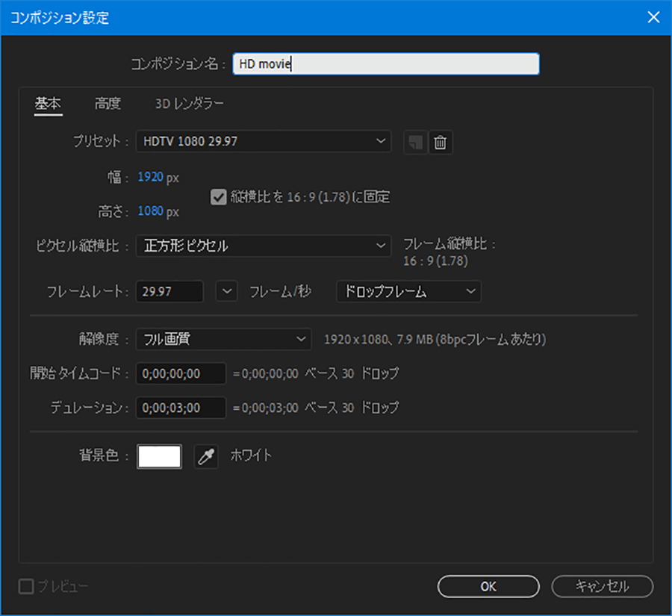
Task: Open the ピクセル縦横比 dropdown 正方形ピクセル
Action: point(264,246)
